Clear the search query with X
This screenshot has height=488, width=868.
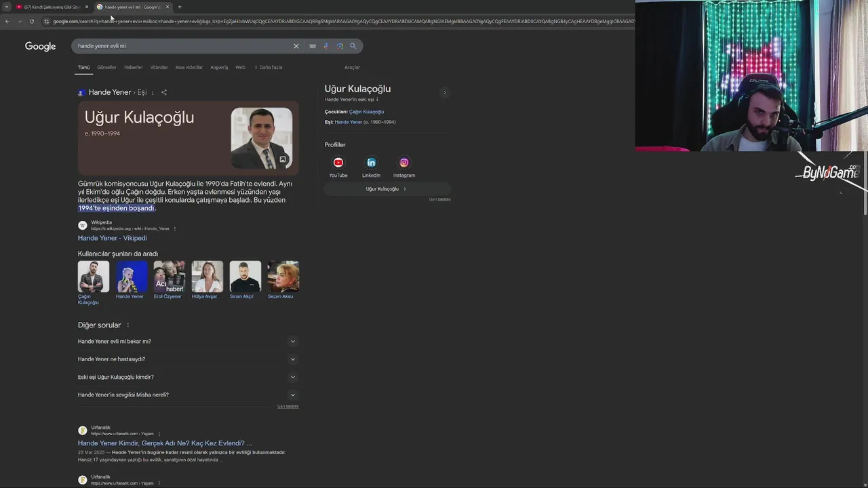[296, 46]
